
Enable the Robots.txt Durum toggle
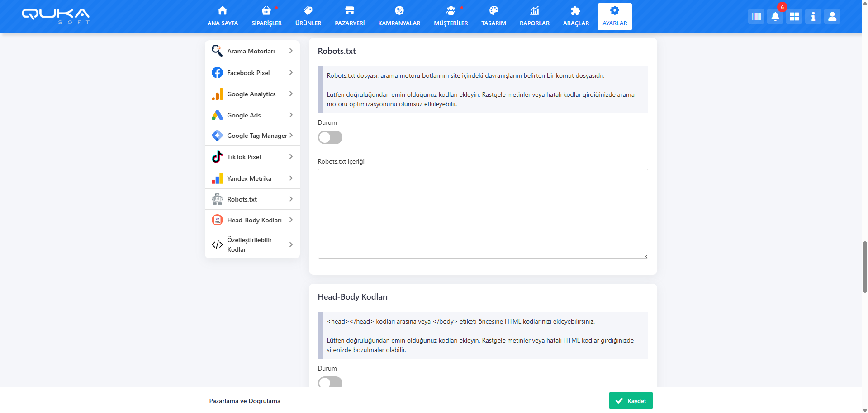coord(330,137)
